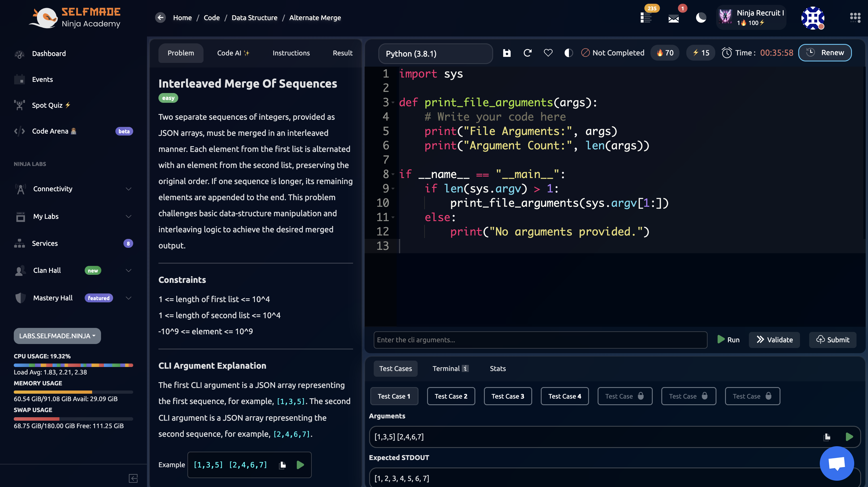Image resolution: width=868 pixels, height=487 pixels.
Task: Copy the test case arguments
Action: click(x=827, y=437)
